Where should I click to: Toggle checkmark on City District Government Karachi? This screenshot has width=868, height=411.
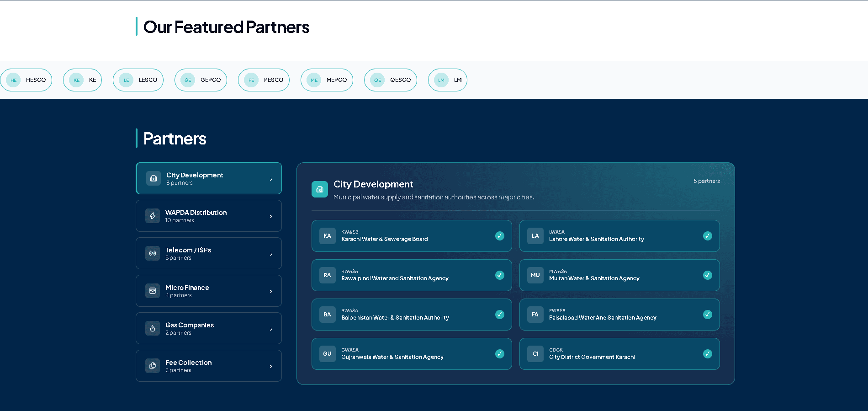pos(708,354)
